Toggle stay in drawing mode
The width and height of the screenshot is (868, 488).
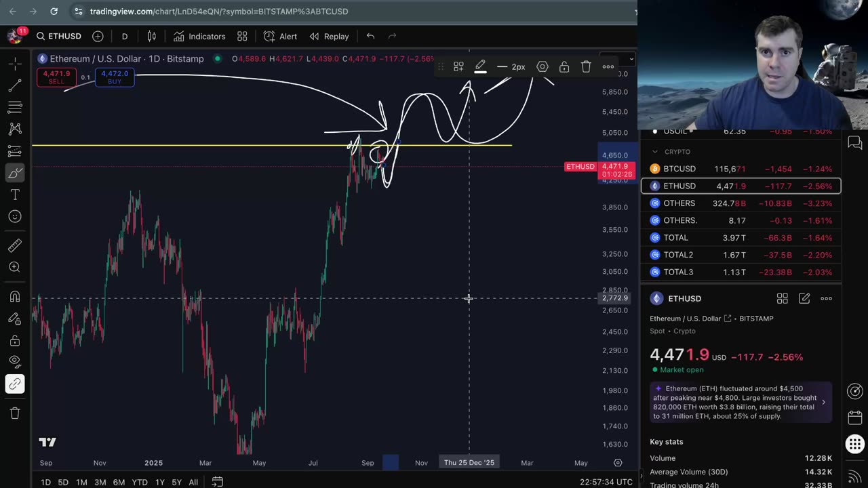(x=15, y=319)
